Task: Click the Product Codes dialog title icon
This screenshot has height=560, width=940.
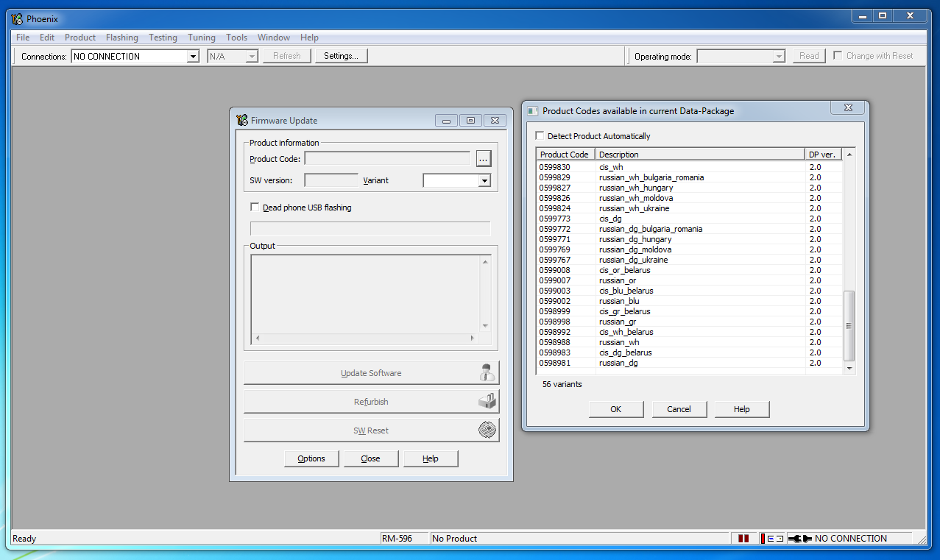Action: (x=533, y=111)
